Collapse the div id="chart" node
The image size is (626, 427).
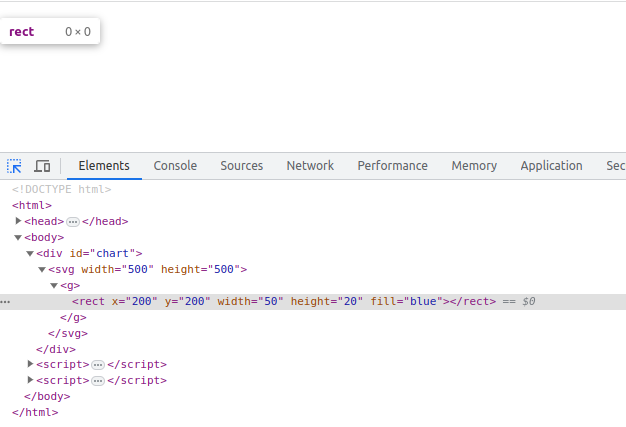click(x=30, y=254)
